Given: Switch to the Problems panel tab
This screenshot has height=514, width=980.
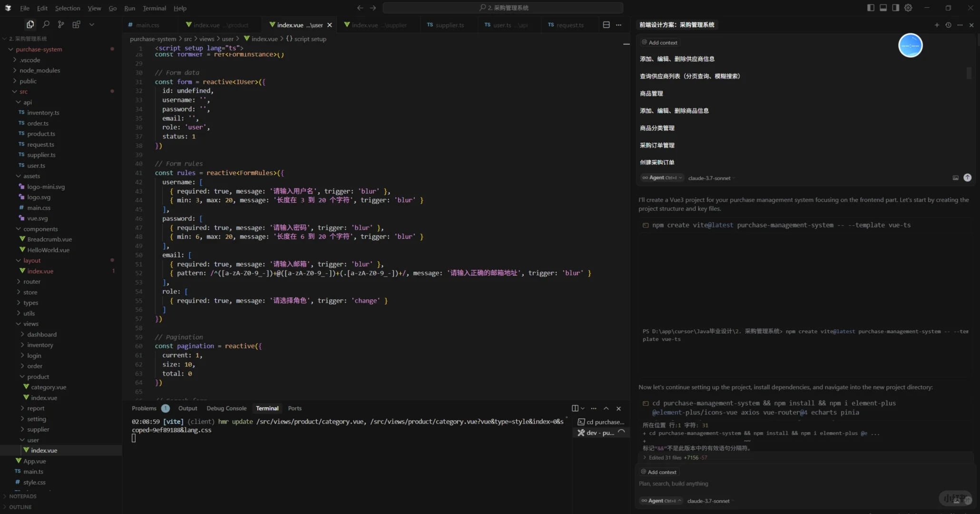Looking at the screenshot, I should pyautogui.click(x=144, y=408).
